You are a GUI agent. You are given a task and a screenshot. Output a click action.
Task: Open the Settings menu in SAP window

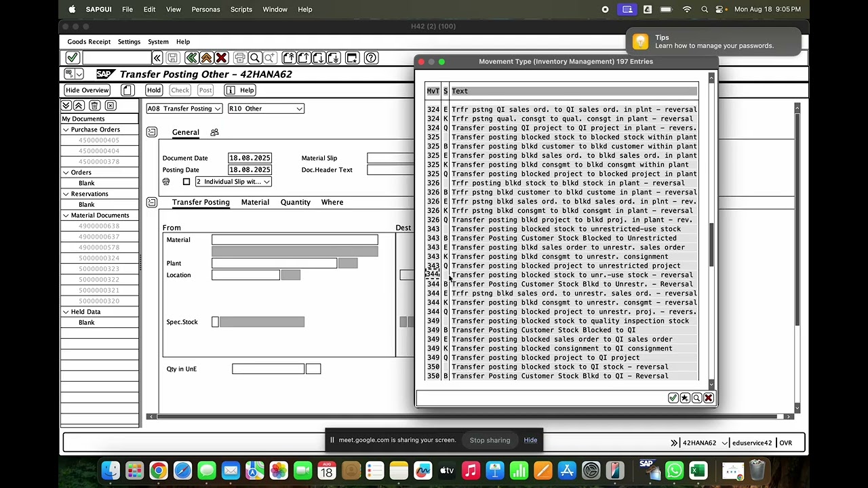pyautogui.click(x=129, y=42)
